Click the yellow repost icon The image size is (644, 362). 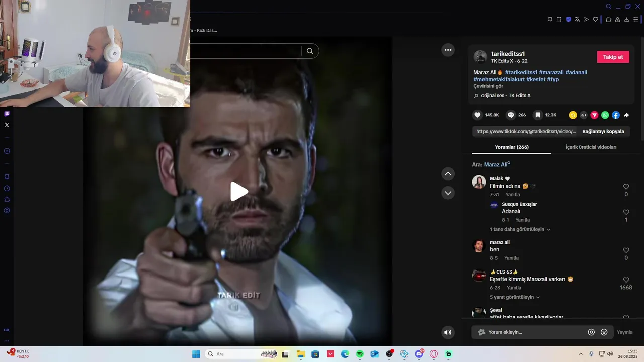click(x=573, y=115)
